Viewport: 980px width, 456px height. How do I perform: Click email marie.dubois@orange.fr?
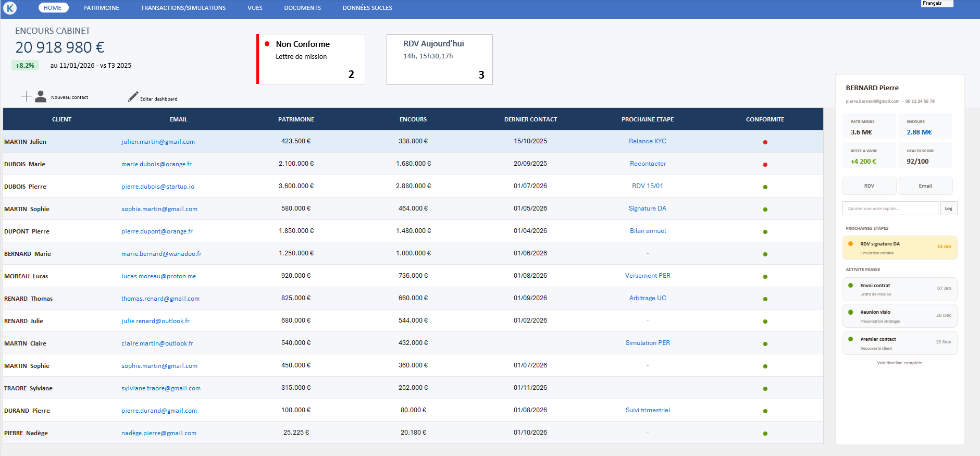pos(156,164)
